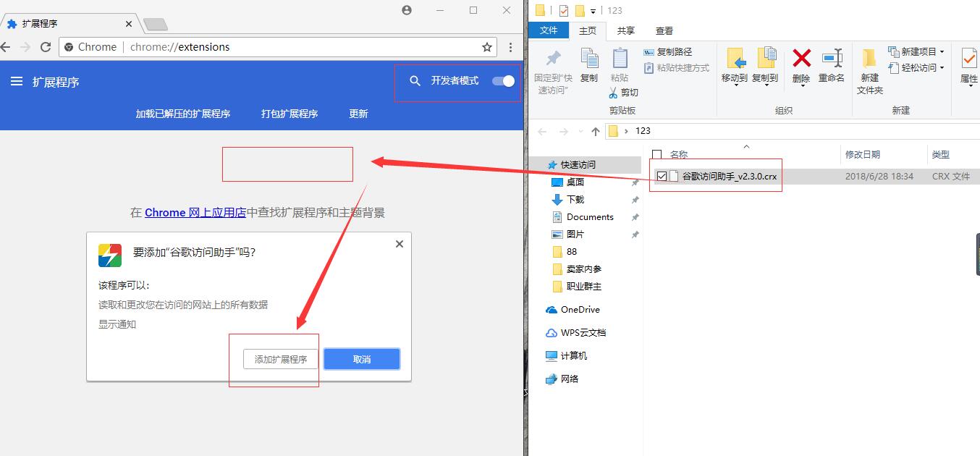The image size is (980, 456).
Task: Toggle the select-all checkbox in header
Action: pos(657,154)
